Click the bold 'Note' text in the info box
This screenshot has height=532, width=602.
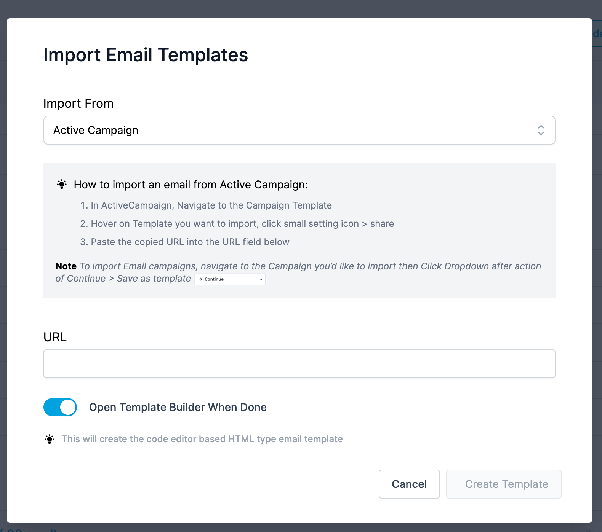(66, 266)
